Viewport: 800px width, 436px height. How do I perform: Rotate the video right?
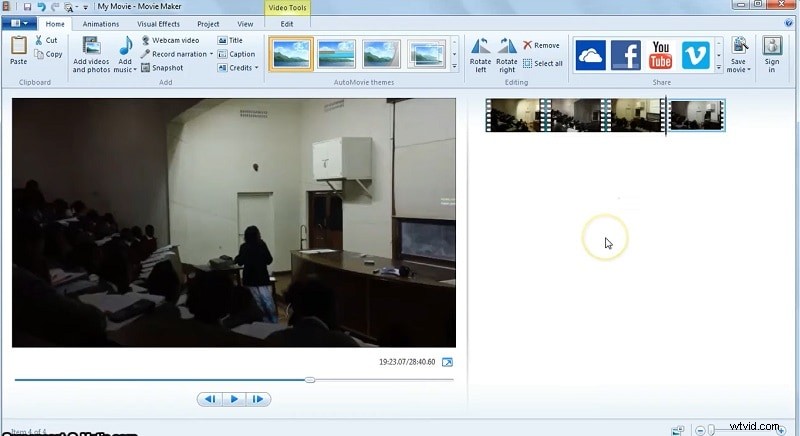[x=507, y=55]
